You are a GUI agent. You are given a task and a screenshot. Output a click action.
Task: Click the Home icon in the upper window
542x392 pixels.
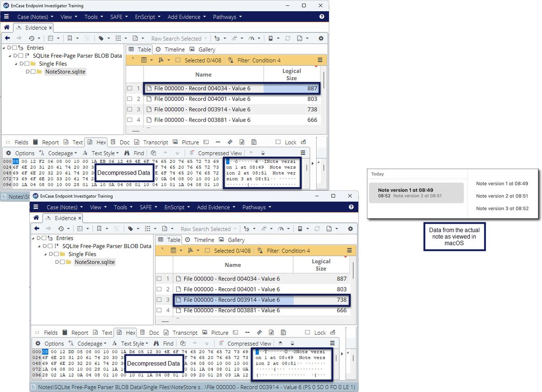point(7,28)
